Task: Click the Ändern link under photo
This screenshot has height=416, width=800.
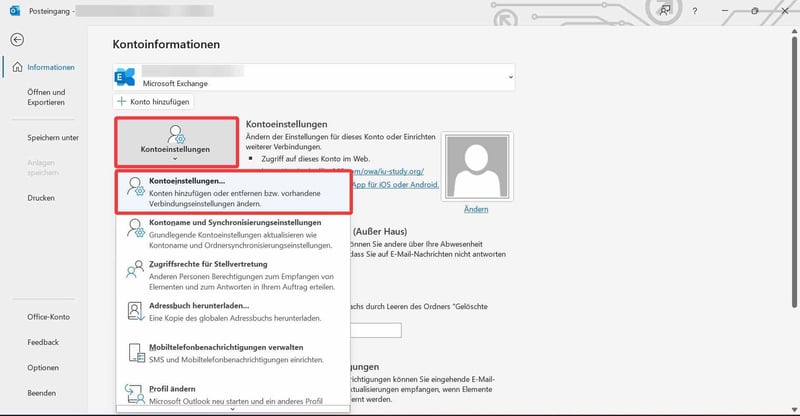Action: (x=476, y=209)
